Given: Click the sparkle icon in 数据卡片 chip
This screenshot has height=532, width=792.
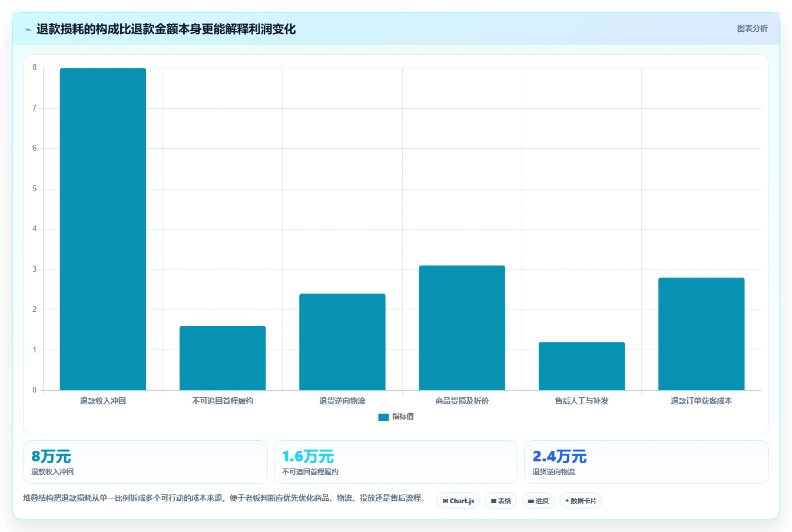Looking at the screenshot, I should [x=567, y=501].
